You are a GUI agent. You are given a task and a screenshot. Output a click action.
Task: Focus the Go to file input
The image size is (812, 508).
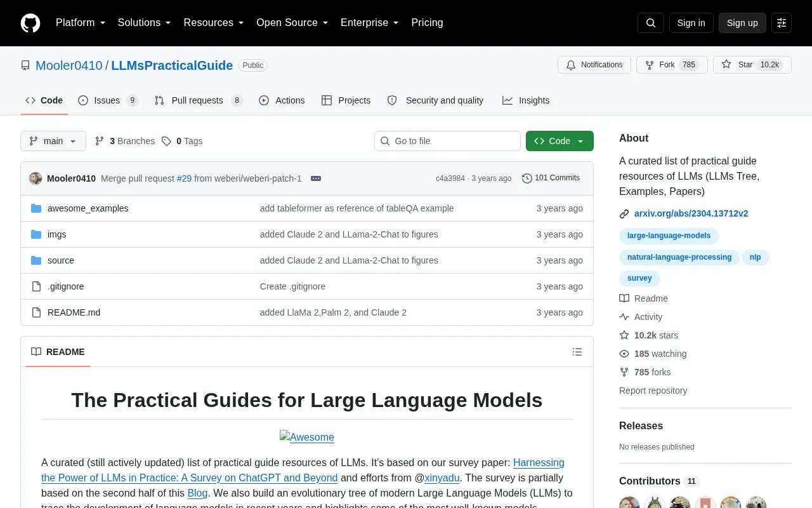(x=447, y=141)
